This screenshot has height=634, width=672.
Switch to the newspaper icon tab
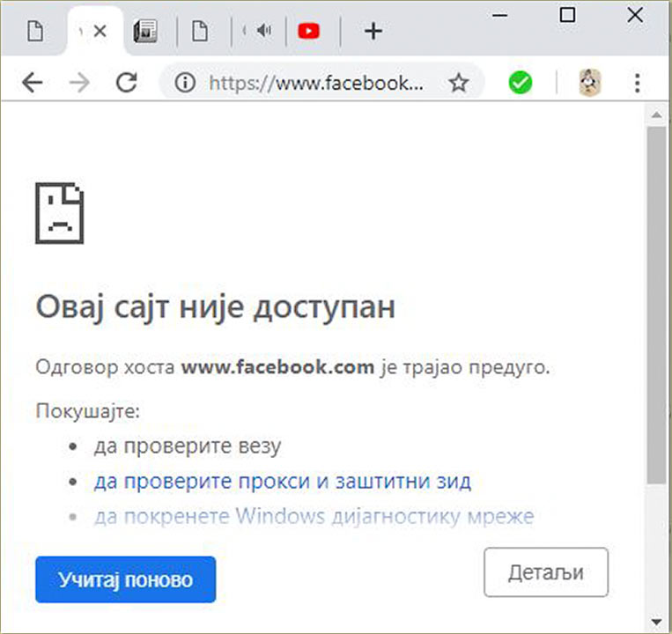point(144,32)
